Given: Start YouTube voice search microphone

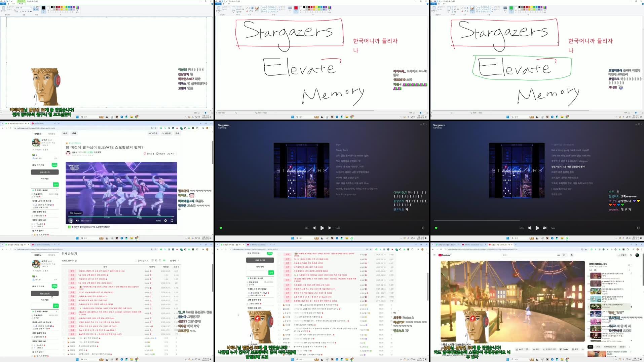Looking at the screenshot, I should (572, 255).
